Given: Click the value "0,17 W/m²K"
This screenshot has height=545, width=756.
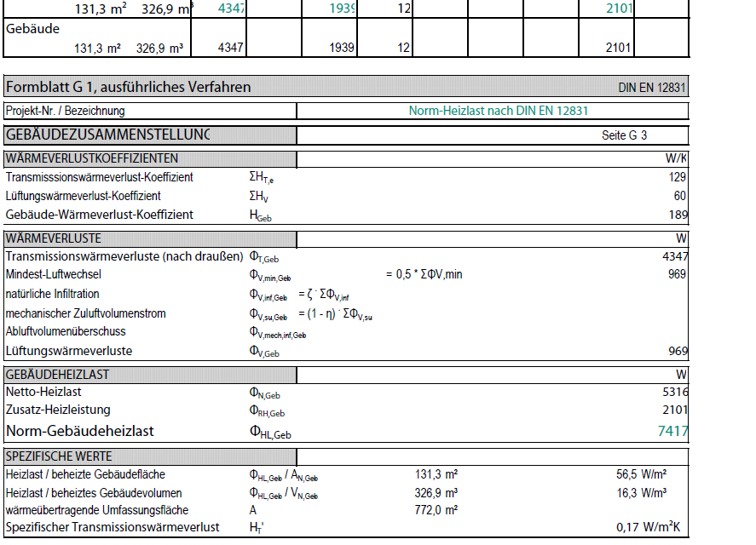Looking at the screenshot, I should (x=649, y=527).
